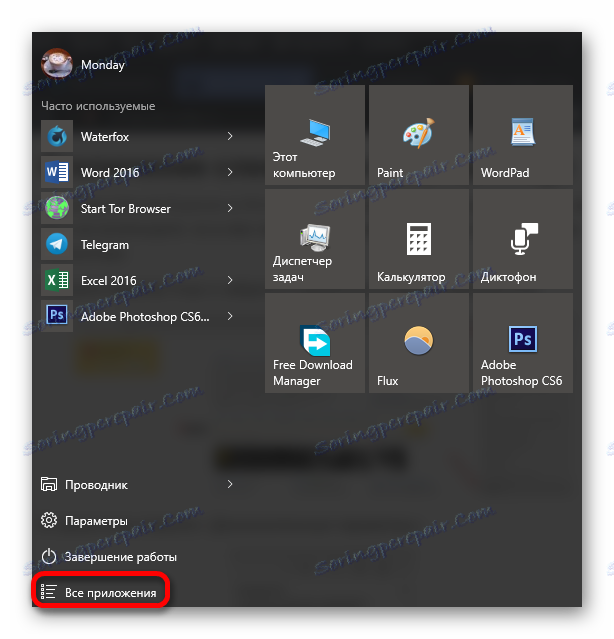Click the Все приложения list icon
This screenshot has height=639, width=614.
[48, 592]
